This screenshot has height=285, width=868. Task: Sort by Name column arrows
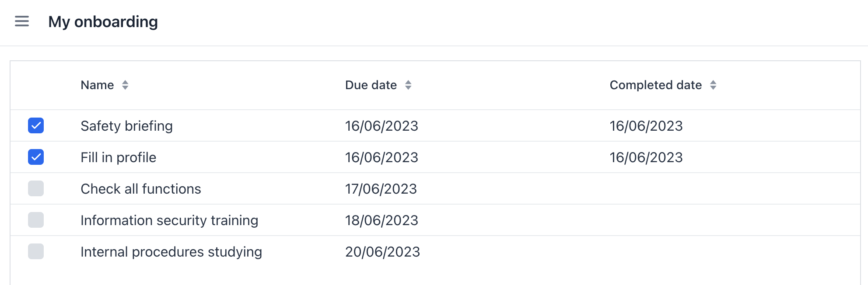coord(125,85)
